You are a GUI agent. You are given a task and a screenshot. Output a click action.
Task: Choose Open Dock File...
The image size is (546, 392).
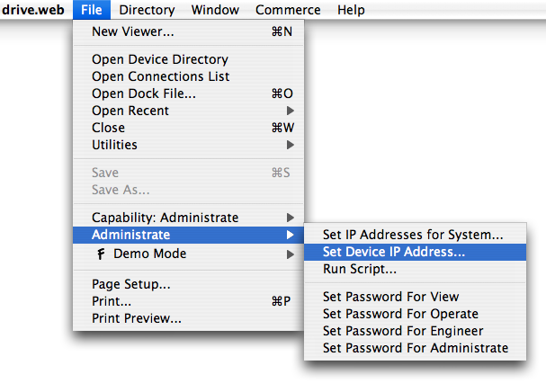pos(188,94)
